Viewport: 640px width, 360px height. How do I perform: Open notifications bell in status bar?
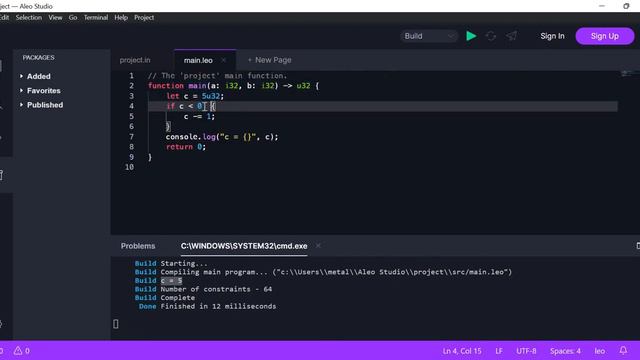(623, 351)
